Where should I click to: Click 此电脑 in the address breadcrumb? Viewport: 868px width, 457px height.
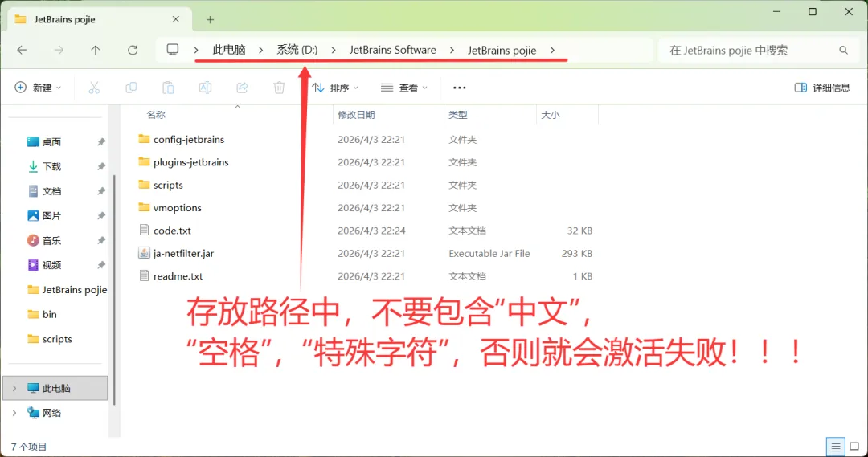coord(228,50)
